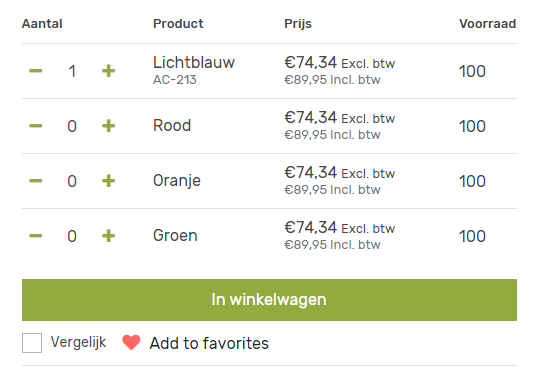
Task: Decrease quantity for Lichtblauw
Action: click(x=36, y=71)
